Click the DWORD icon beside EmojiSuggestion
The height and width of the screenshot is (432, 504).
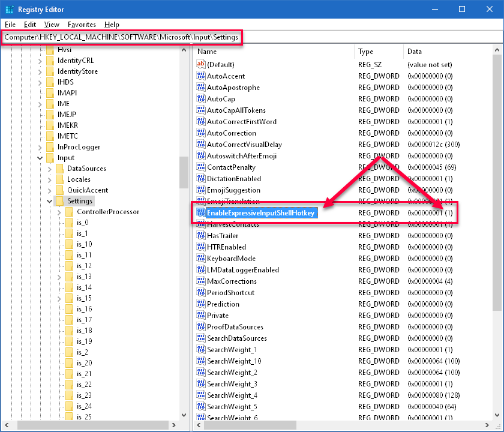coord(201,190)
